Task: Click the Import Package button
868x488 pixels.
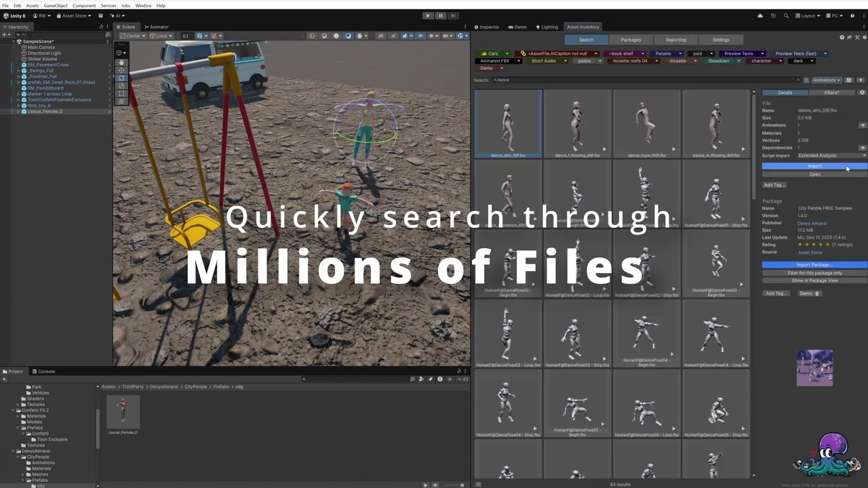Action: (814, 265)
